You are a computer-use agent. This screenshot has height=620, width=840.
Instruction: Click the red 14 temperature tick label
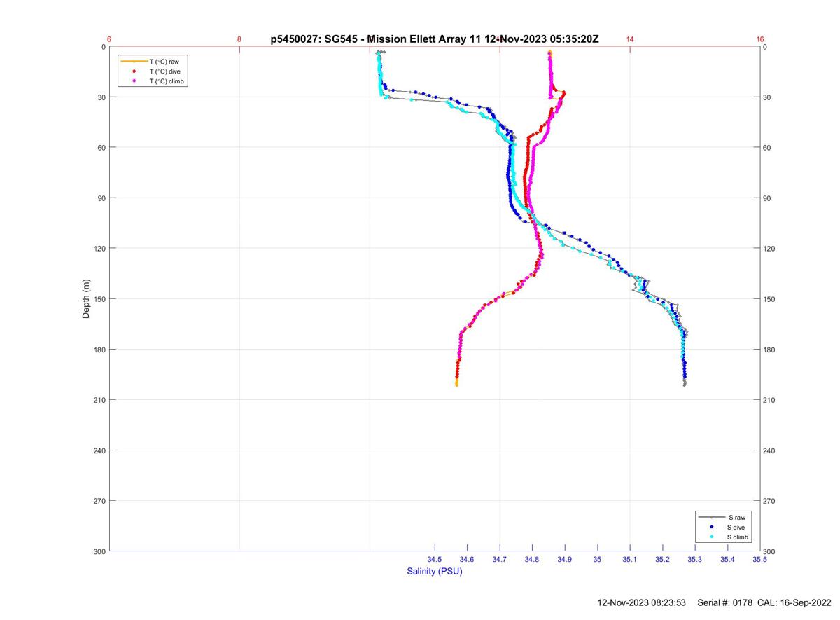click(630, 39)
